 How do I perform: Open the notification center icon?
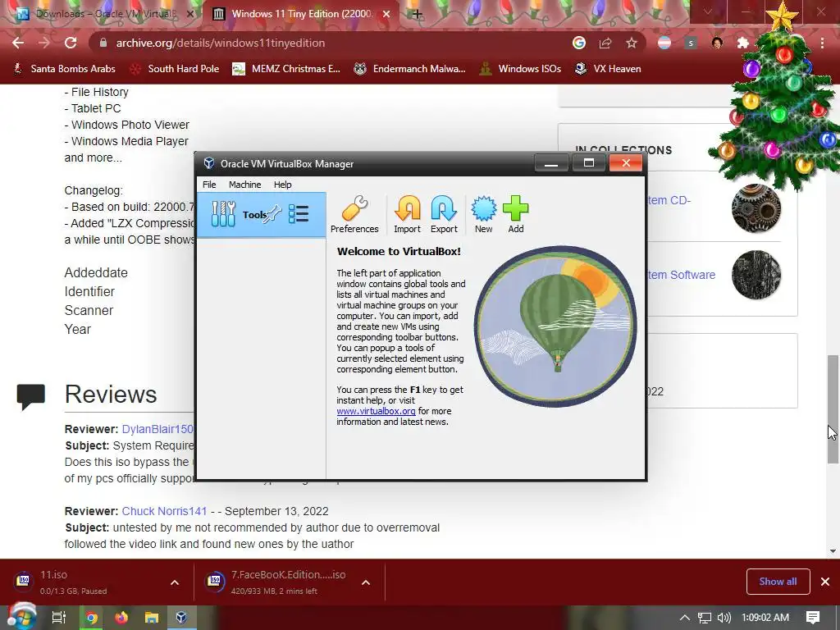coord(813,618)
